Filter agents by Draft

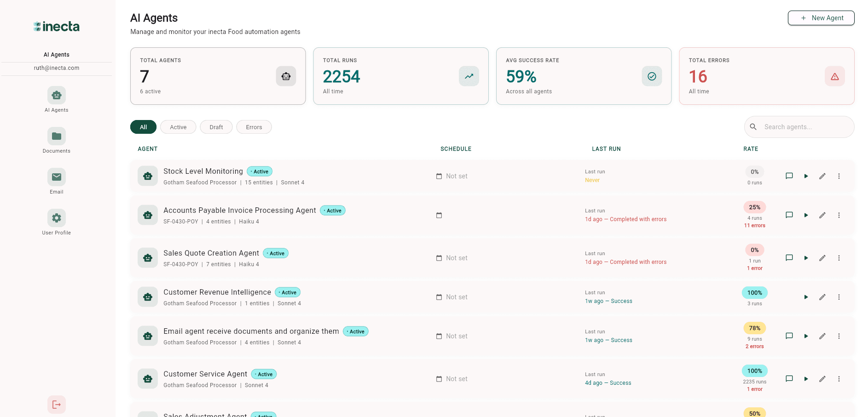[x=216, y=127]
